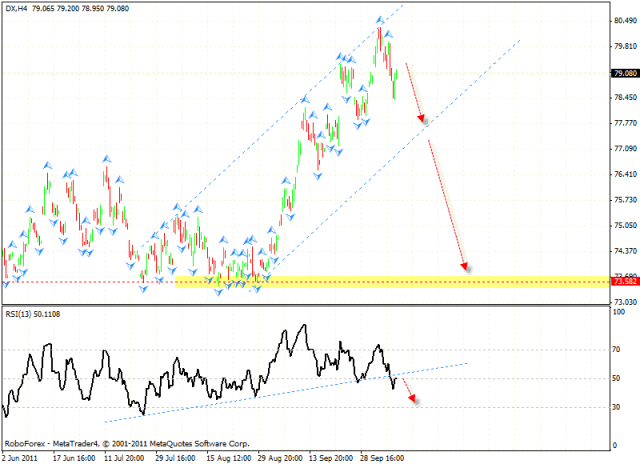Viewport: 640px width, 464px height.
Task: Click the 80.490 price axis label
Action: (x=624, y=20)
